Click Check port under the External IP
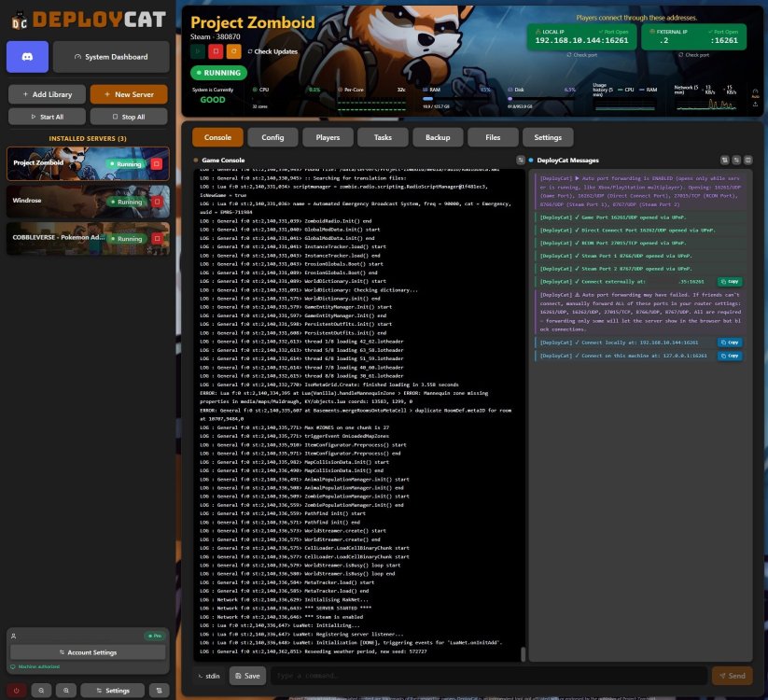Image resolution: width=768 pixels, height=700 pixels. pyautogui.click(x=694, y=55)
